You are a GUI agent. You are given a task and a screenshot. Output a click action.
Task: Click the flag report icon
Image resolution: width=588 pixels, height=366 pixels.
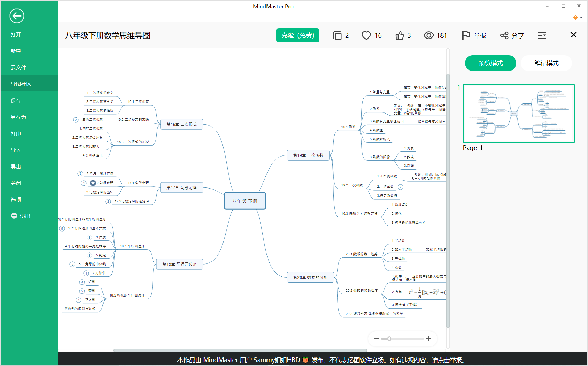(466, 35)
